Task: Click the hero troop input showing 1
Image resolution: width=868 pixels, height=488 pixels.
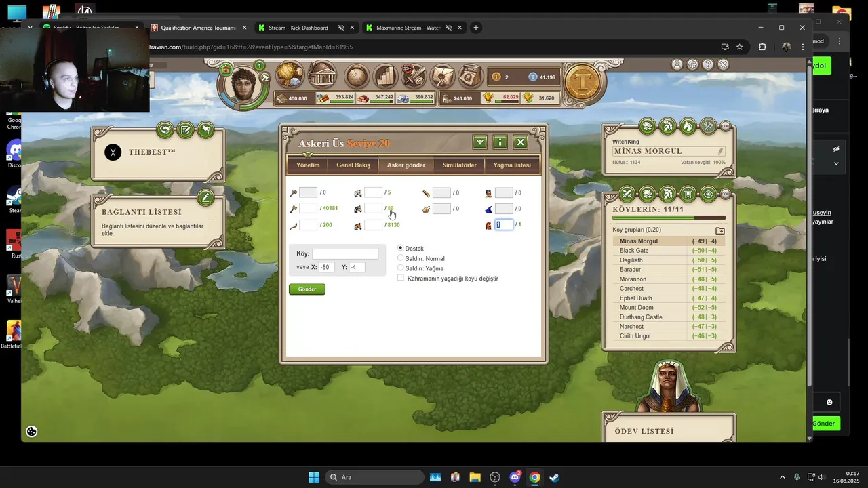Action: [x=503, y=225]
